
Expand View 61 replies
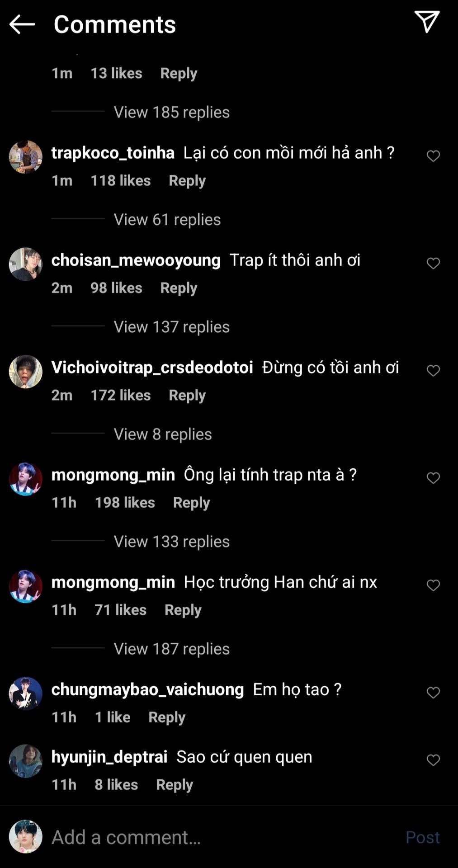click(167, 220)
